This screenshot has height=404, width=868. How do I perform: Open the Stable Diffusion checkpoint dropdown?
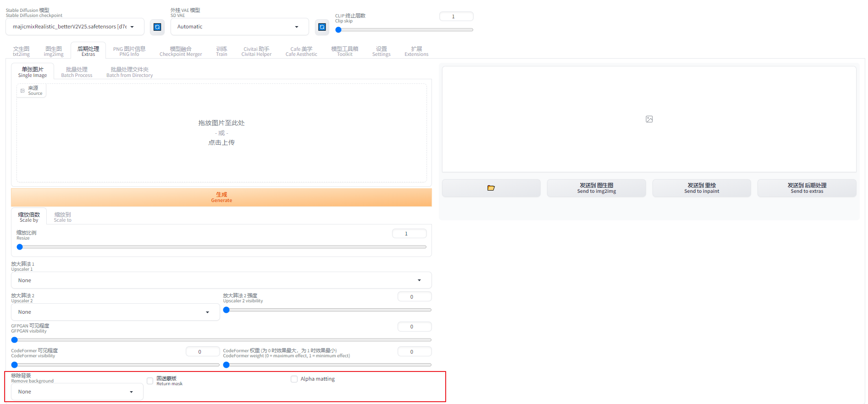75,27
